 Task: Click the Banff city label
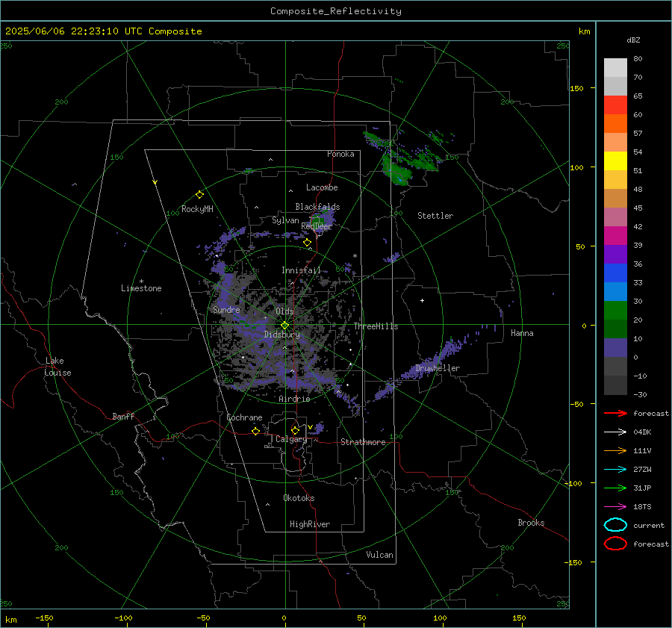(x=123, y=416)
